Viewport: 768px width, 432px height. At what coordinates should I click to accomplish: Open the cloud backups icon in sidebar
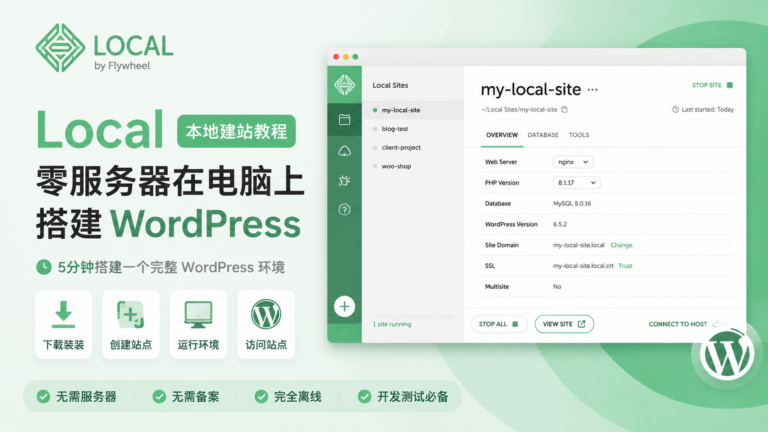344,151
